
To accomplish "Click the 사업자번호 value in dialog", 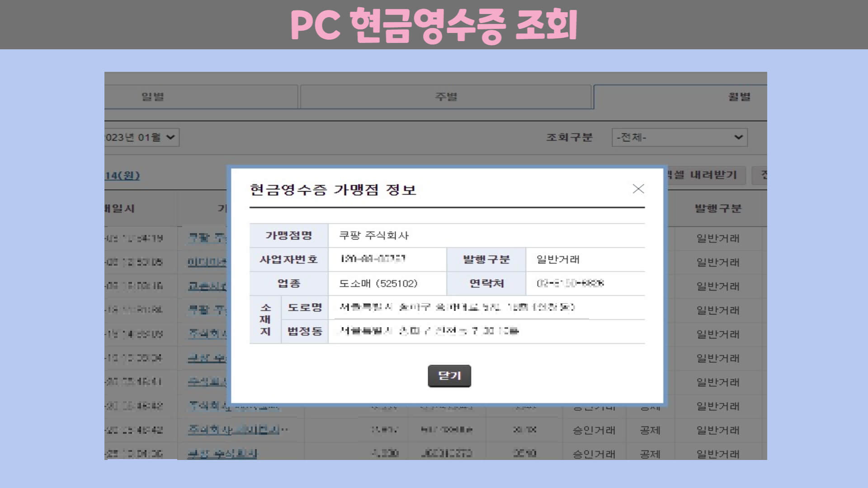I will (x=373, y=259).
